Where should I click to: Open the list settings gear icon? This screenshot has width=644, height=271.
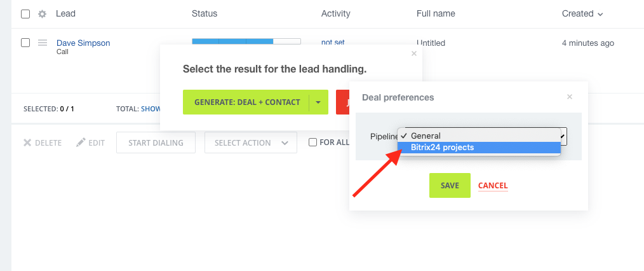tap(42, 14)
